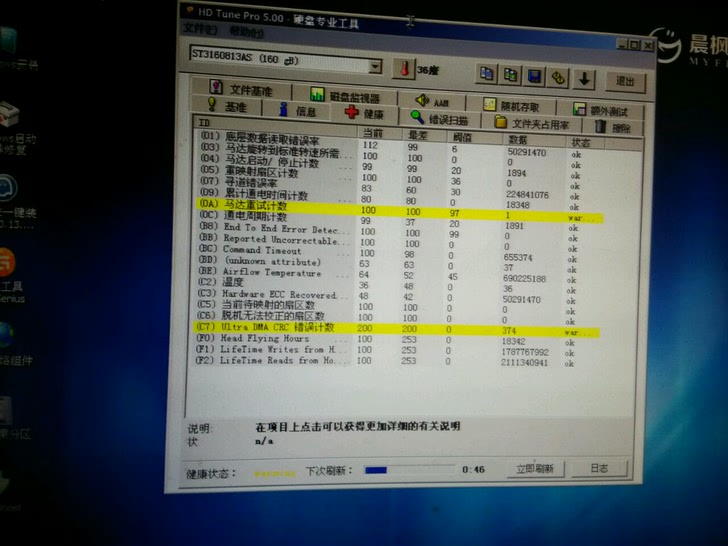Screen dimensions: 728x546
Task: Click the 日志 log button
Action: pyautogui.click(x=599, y=468)
